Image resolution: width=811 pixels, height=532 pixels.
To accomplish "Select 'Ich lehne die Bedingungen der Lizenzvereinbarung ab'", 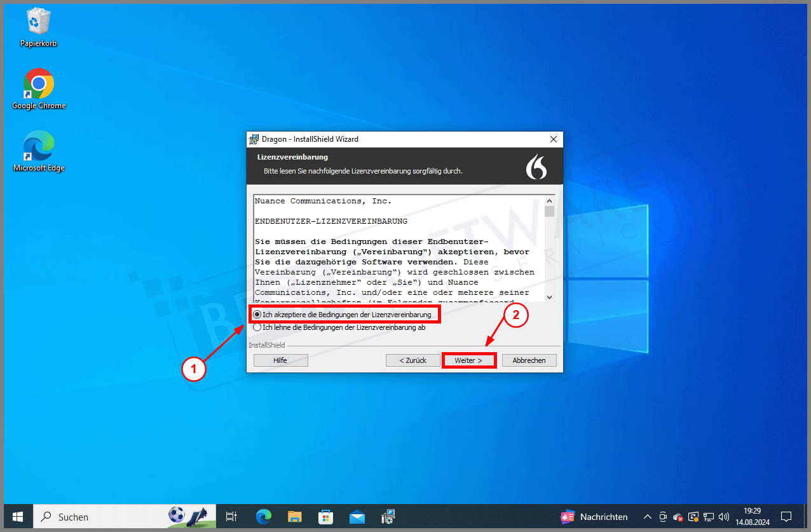I will [257, 327].
